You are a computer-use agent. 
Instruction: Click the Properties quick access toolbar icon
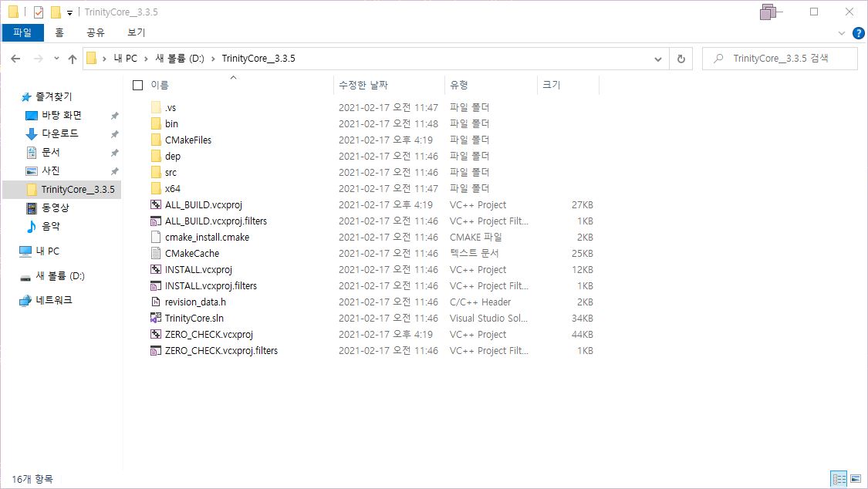tap(39, 12)
